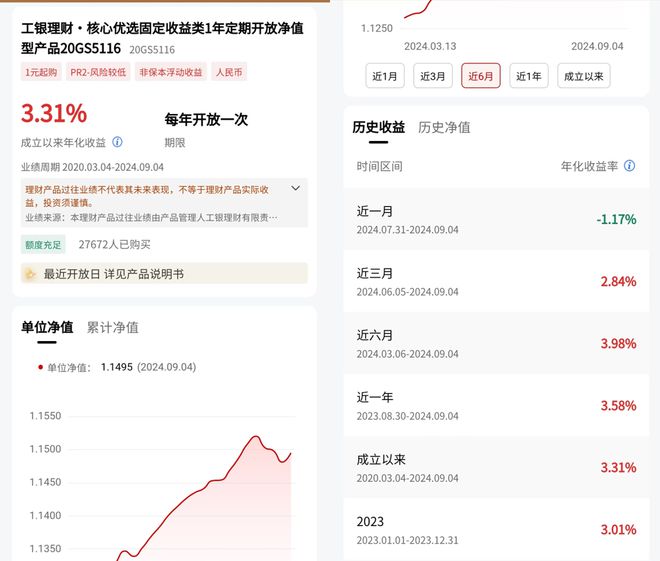Open the 历史收益 tab
The height and width of the screenshot is (561, 660).
[378, 127]
